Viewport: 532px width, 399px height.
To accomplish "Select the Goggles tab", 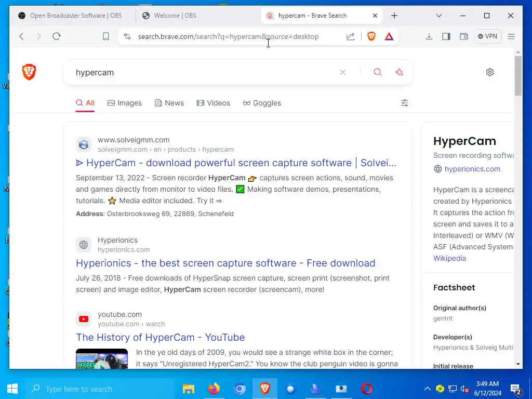I will tap(262, 103).
